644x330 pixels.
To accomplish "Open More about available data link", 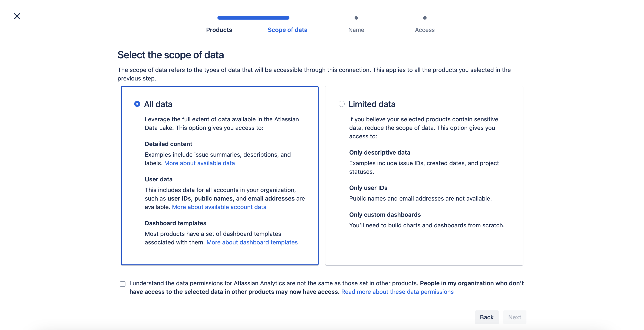I will click(x=199, y=163).
